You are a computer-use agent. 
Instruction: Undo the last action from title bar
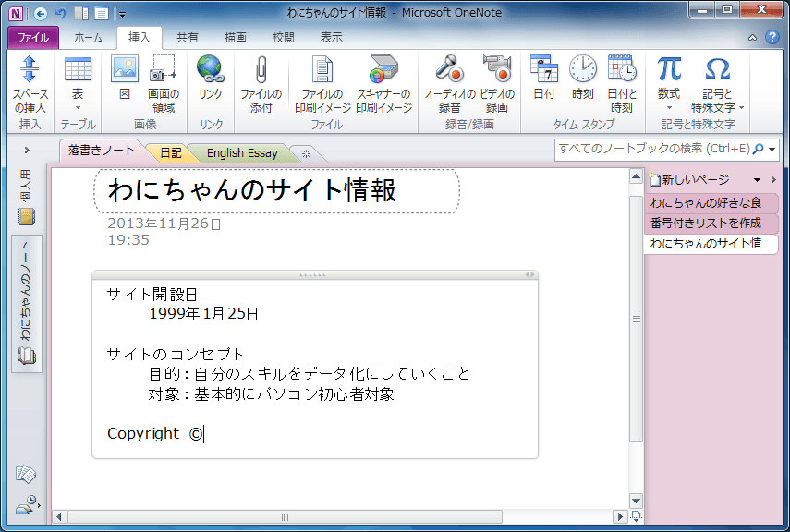pos(61,13)
